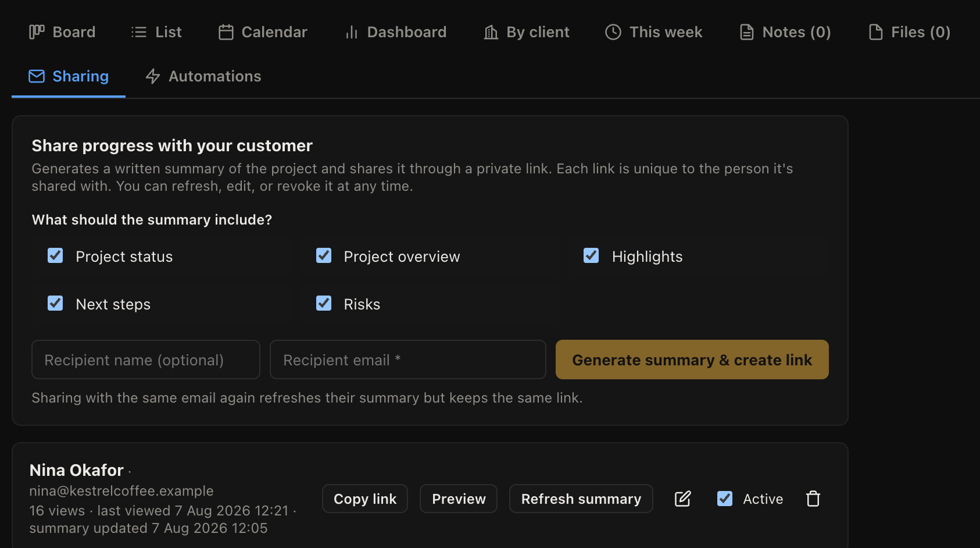Edit Nina Okafor's summary via pencil icon
This screenshot has height=548, width=980.
(x=682, y=499)
